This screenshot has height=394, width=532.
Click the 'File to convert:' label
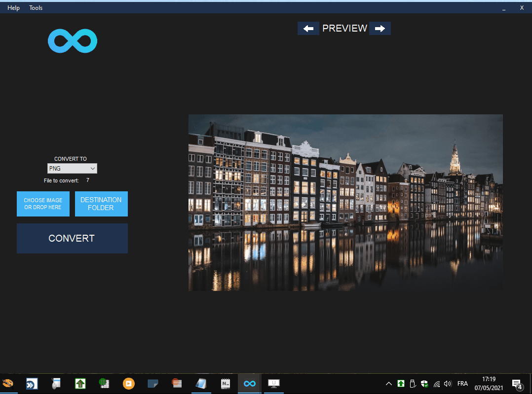click(x=61, y=180)
